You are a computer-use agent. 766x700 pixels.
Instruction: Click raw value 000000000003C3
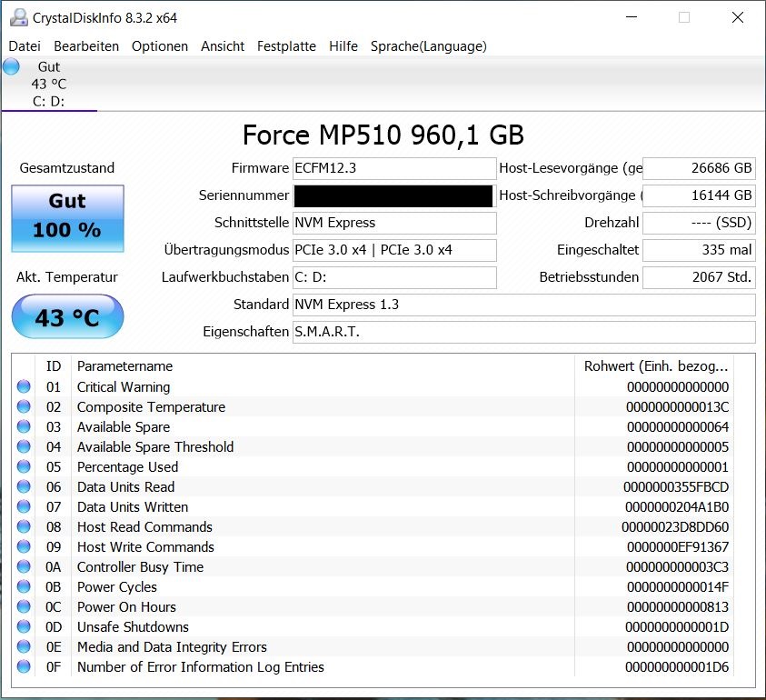pyautogui.click(x=678, y=566)
